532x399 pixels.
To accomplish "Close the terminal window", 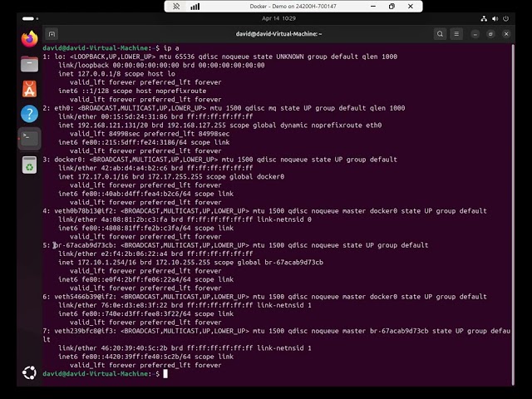I will pyautogui.click(x=506, y=34).
